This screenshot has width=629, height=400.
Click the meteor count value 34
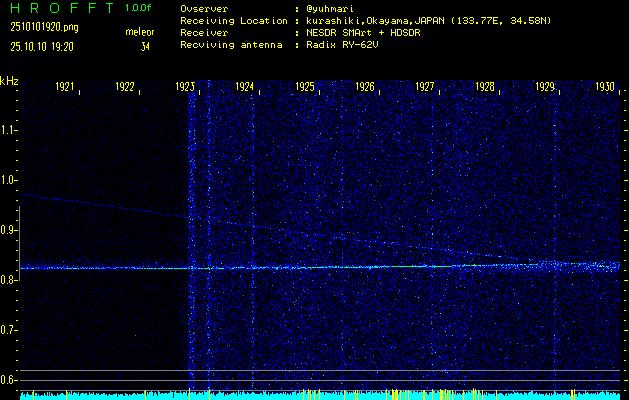[145, 46]
